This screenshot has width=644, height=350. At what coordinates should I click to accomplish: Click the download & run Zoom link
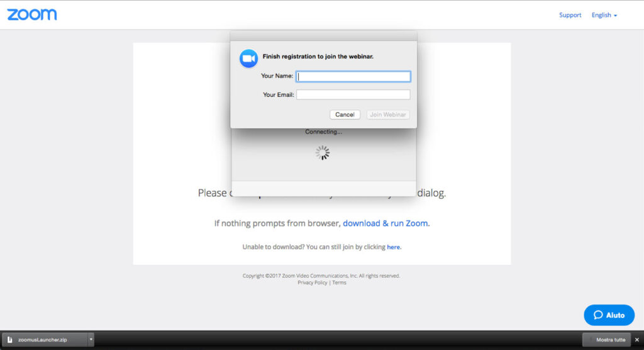tap(385, 223)
